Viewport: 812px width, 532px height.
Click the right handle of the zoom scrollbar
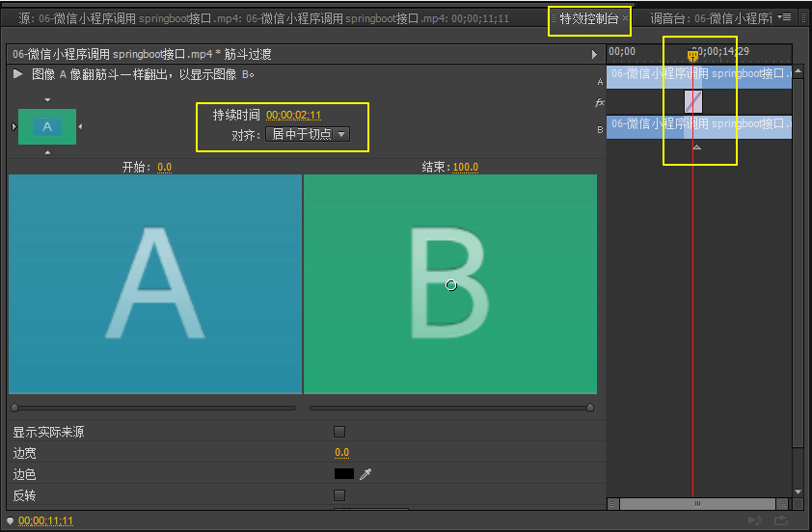pyautogui.click(x=782, y=503)
